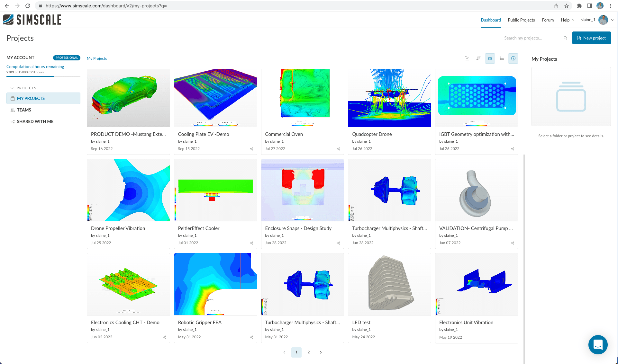Open the sort order options icon
618x364 pixels.
coord(478,58)
